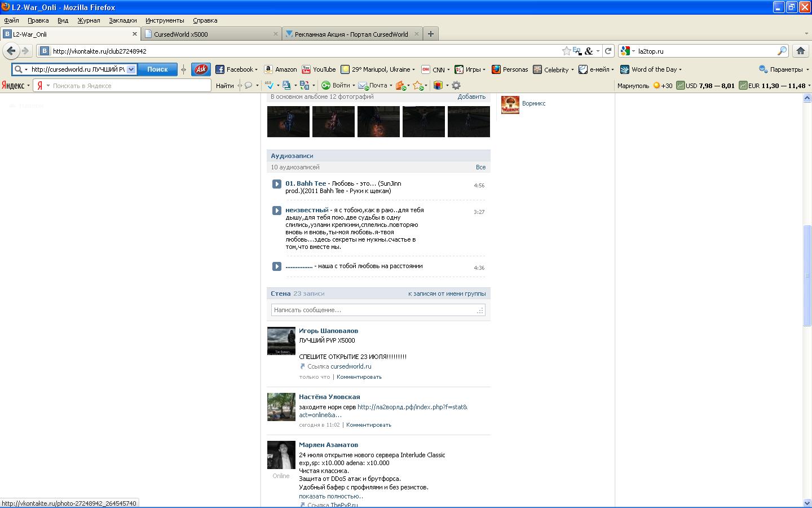The height and width of the screenshot is (508, 812).
Task: Open the Yandex Почта mail button
Action: coord(374,85)
